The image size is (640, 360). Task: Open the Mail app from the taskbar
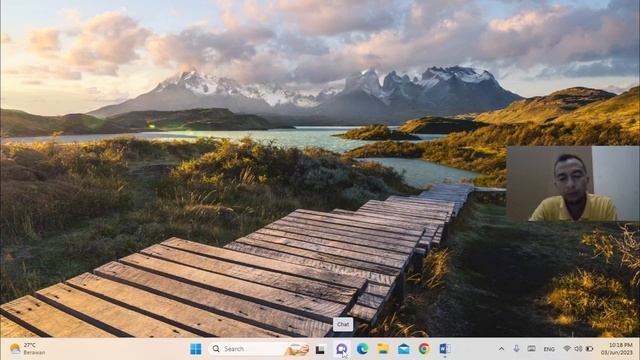pyautogui.click(x=404, y=349)
